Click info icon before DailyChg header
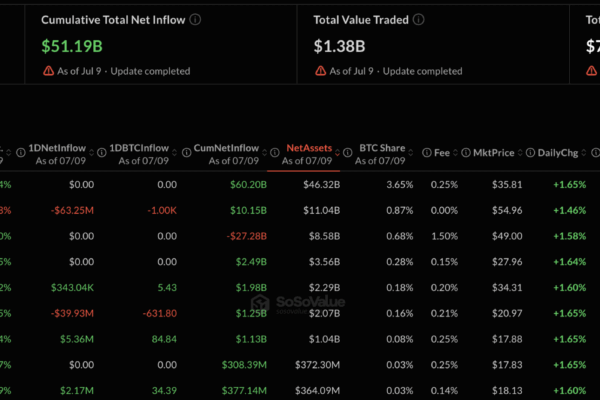This screenshot has width=600, height=400. point(530,153)
